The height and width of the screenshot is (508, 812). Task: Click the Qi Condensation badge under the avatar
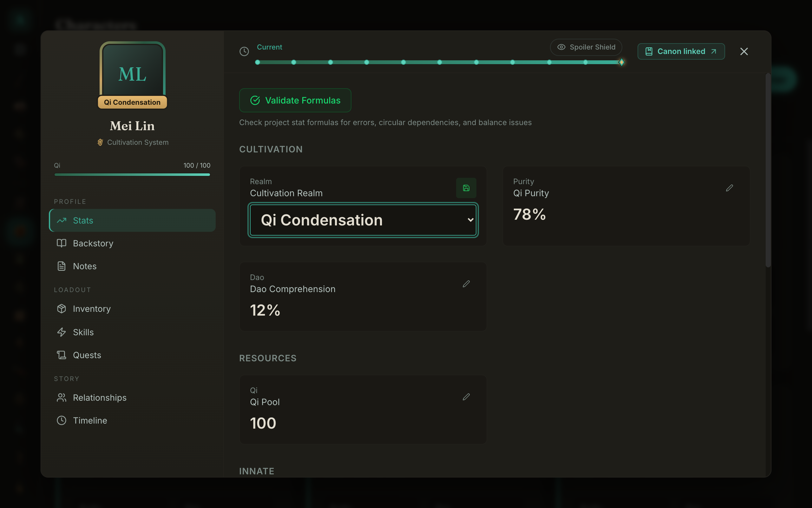point(132,103)
